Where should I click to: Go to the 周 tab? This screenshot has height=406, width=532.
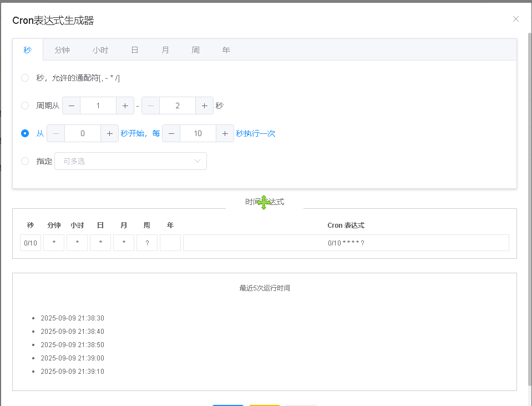click(196, 50)
